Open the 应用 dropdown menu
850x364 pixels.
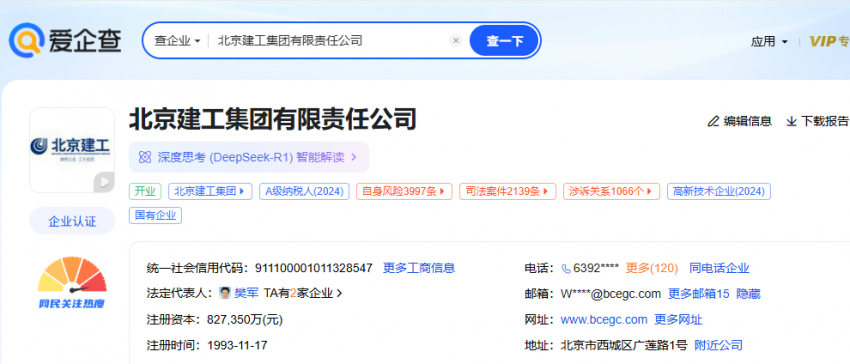[x=769, y=42]
